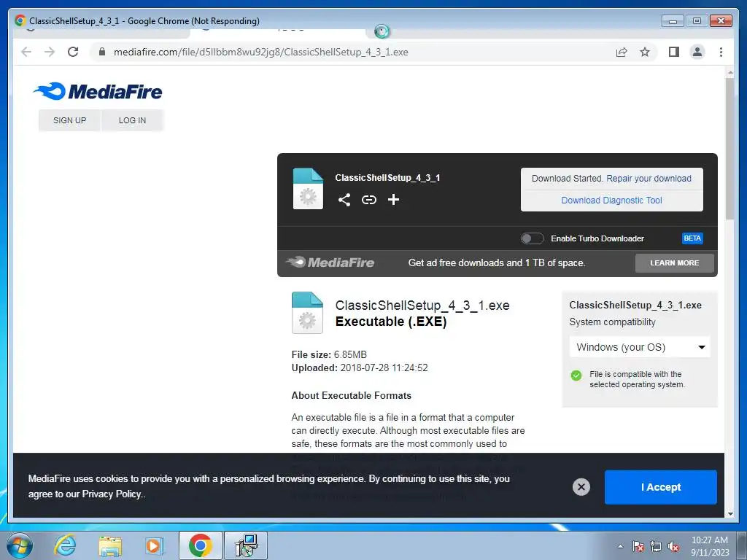Click Repair your download link

pyautogui.click(x=649, y=179)
